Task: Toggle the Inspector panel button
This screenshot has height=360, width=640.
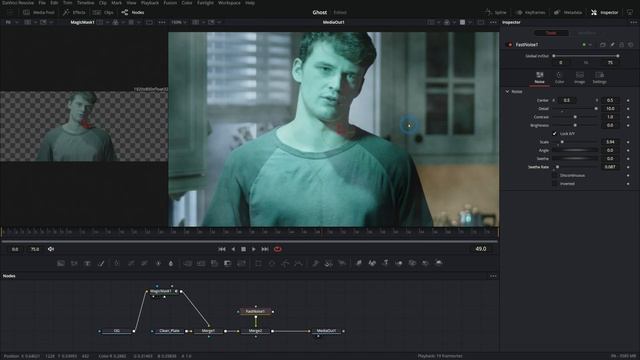Action: (x=605, y=12)
